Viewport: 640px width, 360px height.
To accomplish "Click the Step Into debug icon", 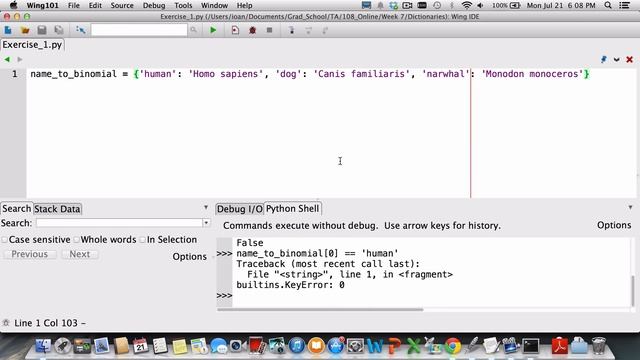I will (291, 30).
